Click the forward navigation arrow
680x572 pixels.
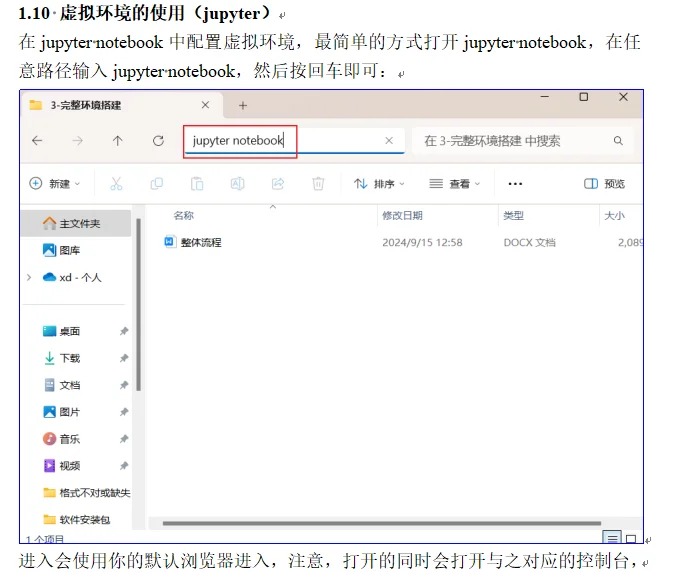pyautogui.click(x=78, y=141)
